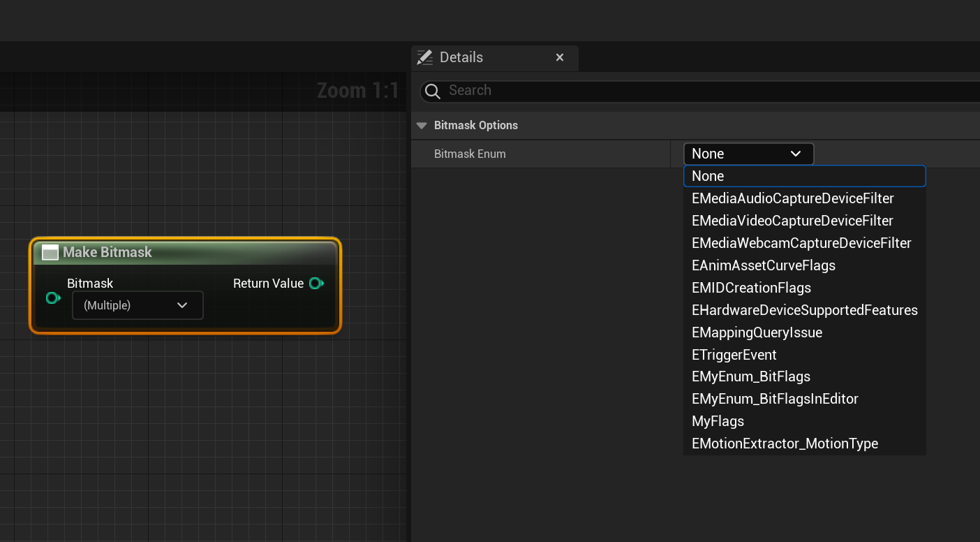
Task: Click the Return Value output pin
Action: click(316, 283)
